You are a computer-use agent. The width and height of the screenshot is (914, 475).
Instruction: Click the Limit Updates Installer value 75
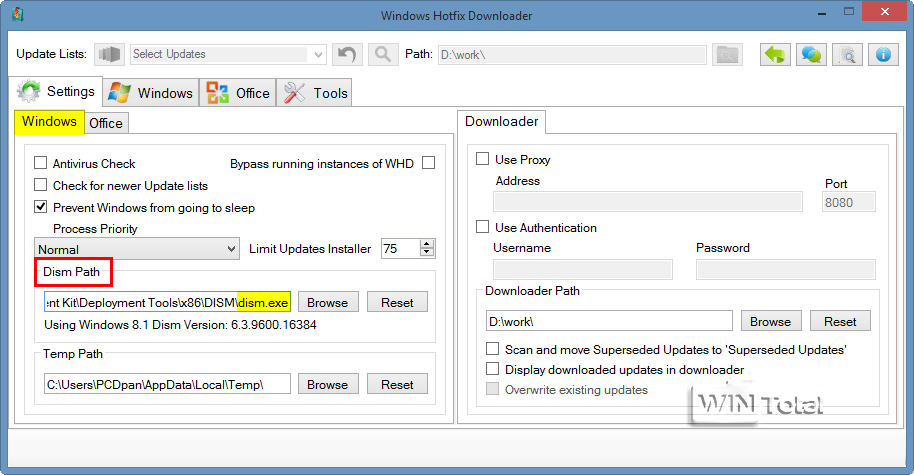coord(400,248)
